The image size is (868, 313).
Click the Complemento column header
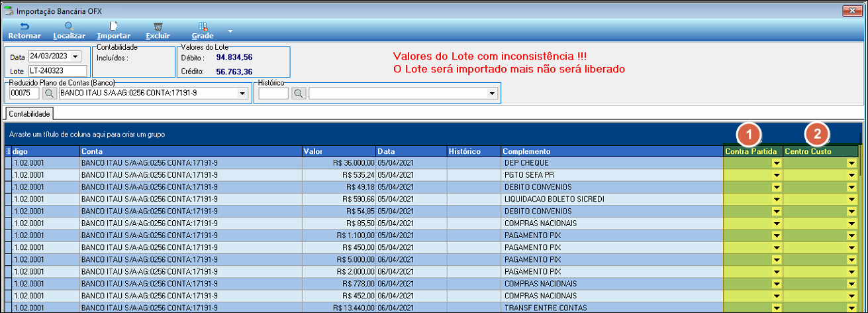tap(611, 151)
